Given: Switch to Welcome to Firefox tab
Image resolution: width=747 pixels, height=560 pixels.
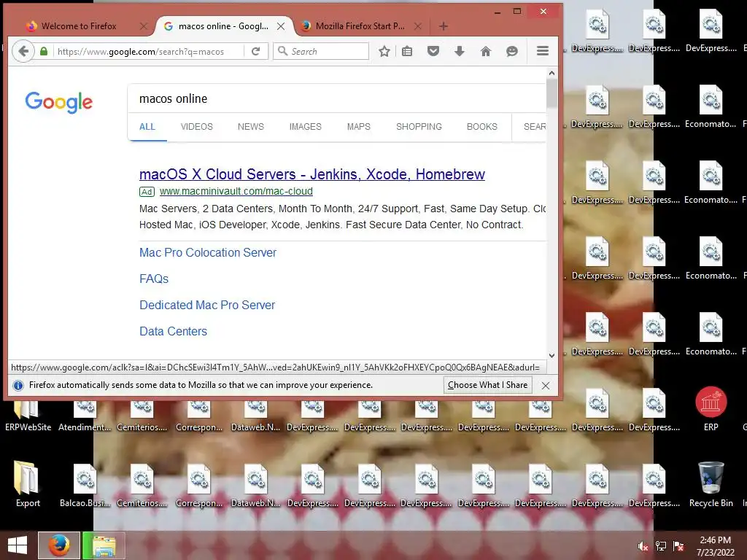Looking at the screenshot, I should [x=79, y=26].
